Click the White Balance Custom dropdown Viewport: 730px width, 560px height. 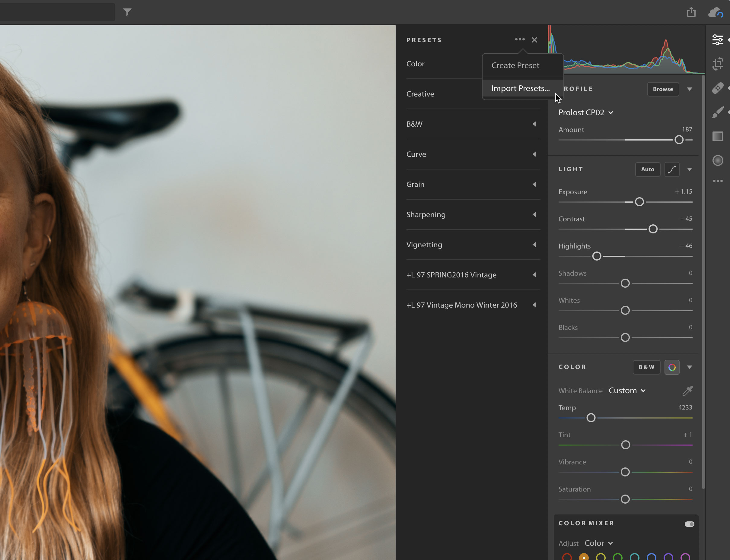tap(627, 390)
